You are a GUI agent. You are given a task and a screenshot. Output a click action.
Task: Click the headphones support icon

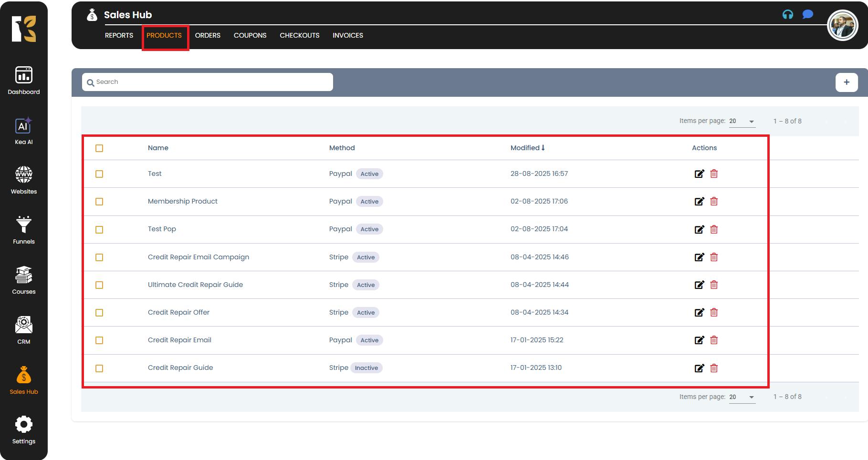(788, 15)
